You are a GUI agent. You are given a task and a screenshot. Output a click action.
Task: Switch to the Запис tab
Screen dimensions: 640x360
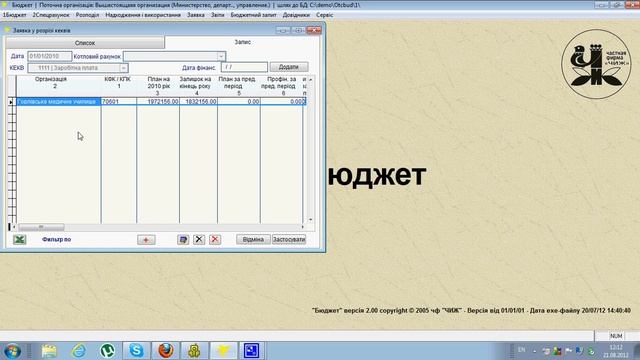[242, 42]
